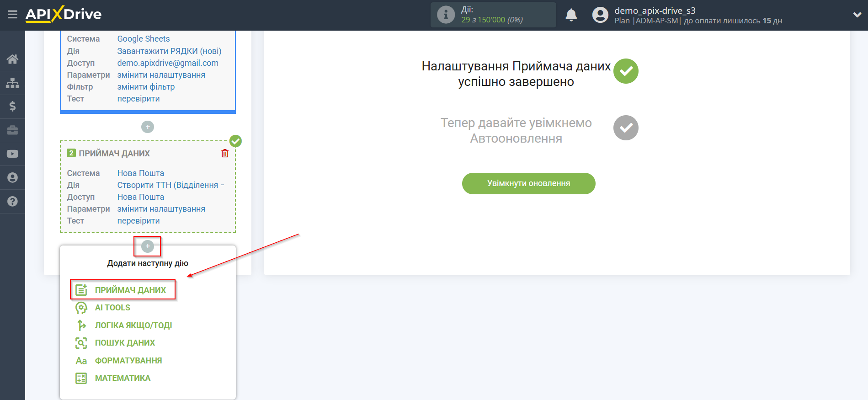Viewport: 868px width, 400px height.
Task: Open help question mark icon in sidebar
Action: click(12, 202)
